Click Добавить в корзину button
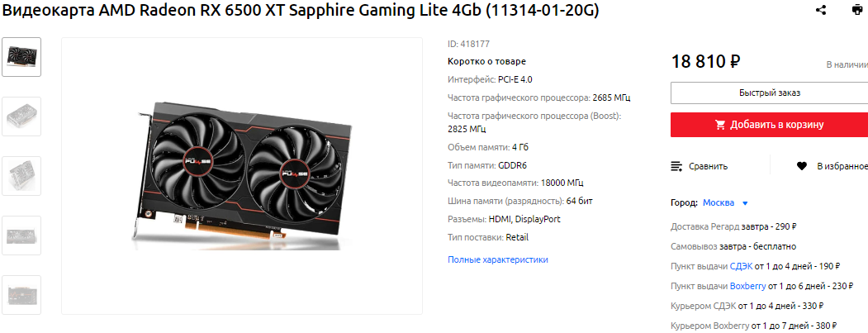Image resolution: width=868 pixels, height=333 pixels. tap(770, 125)
